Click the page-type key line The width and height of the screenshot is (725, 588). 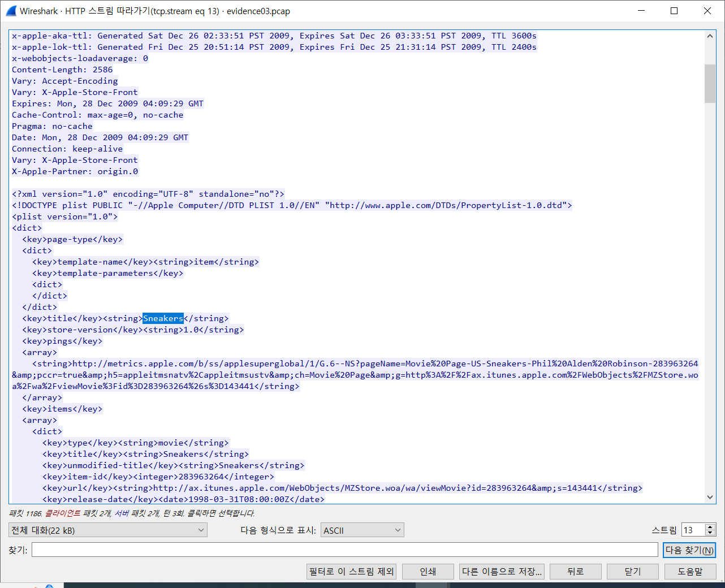pyautogui.click(x=72, y=239)
